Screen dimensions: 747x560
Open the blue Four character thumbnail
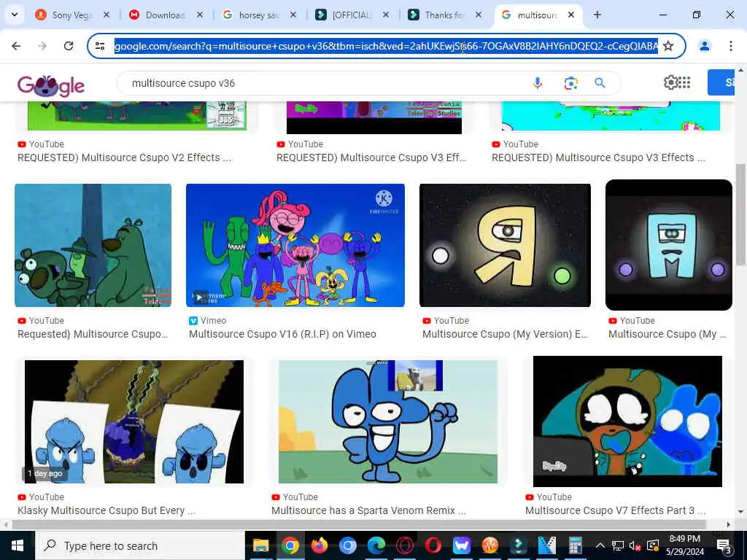tap(388, 421)
